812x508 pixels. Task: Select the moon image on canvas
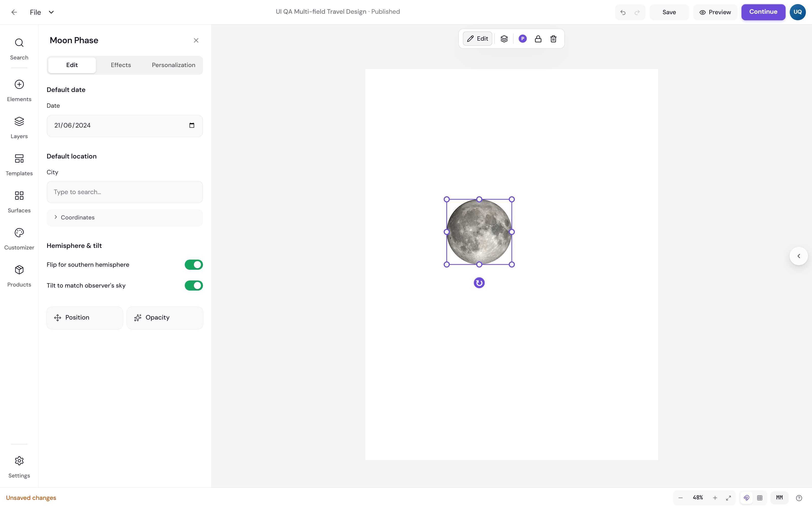[479, 232]
